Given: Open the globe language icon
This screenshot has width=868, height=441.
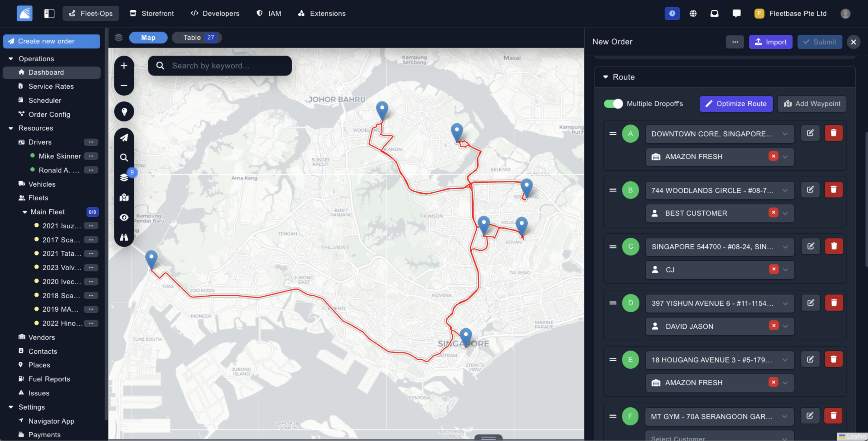Looking at the screenshot, I should [693, 14].
